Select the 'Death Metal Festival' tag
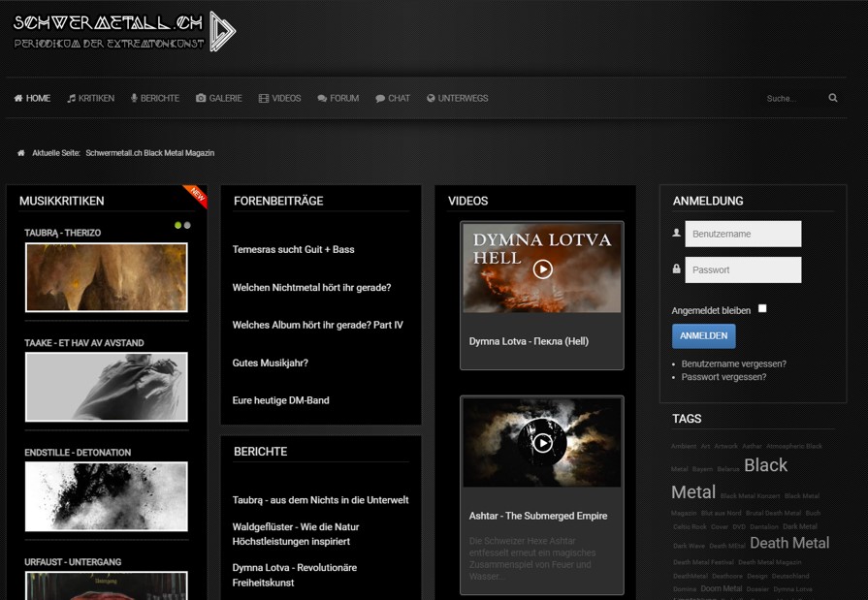This screenshot has width=868, height=600. (x=703, y=562)
